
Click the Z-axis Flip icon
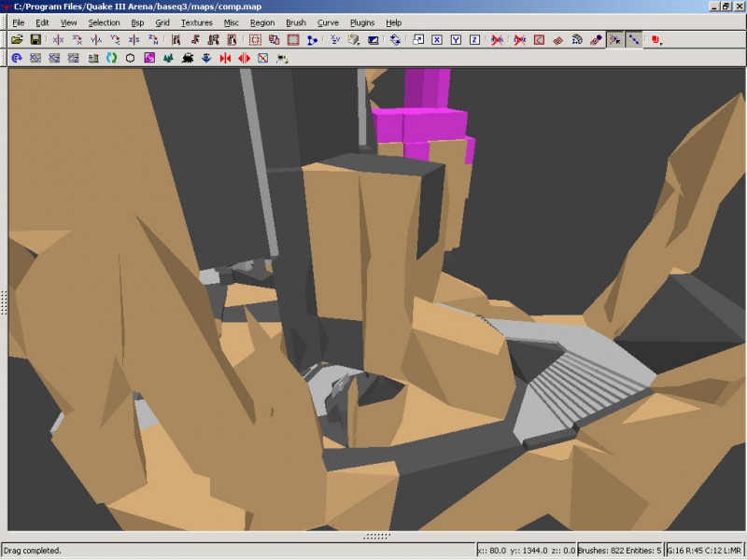pyautogui.click(x=134, y=40)
